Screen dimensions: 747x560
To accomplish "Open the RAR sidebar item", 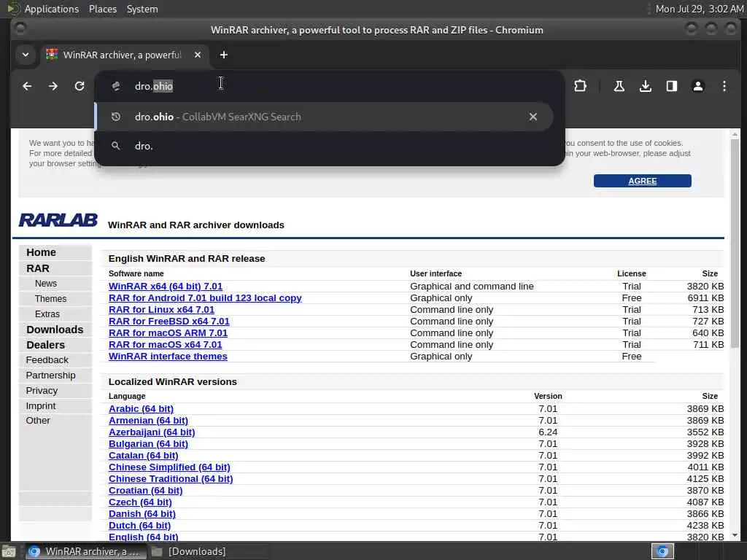I will (38, 268).
